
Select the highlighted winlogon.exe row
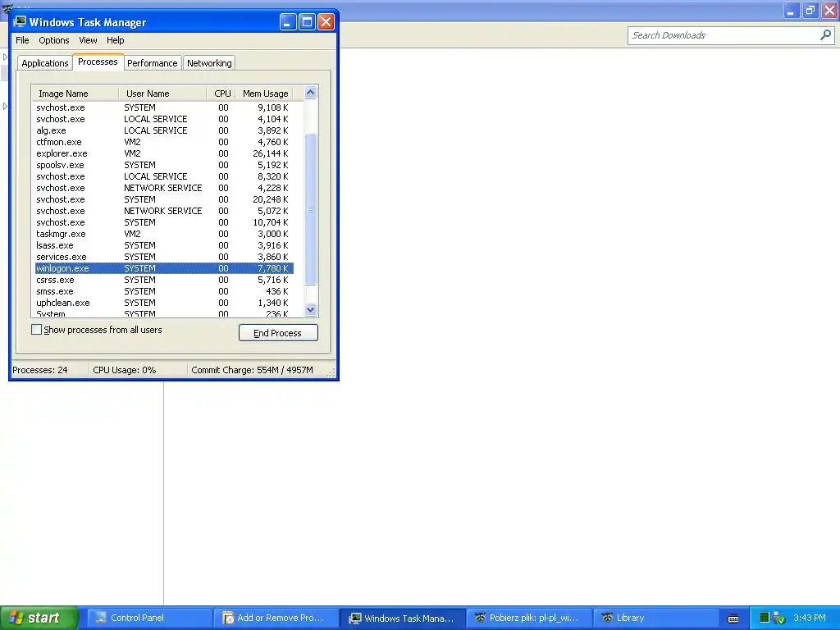point(164,268)
